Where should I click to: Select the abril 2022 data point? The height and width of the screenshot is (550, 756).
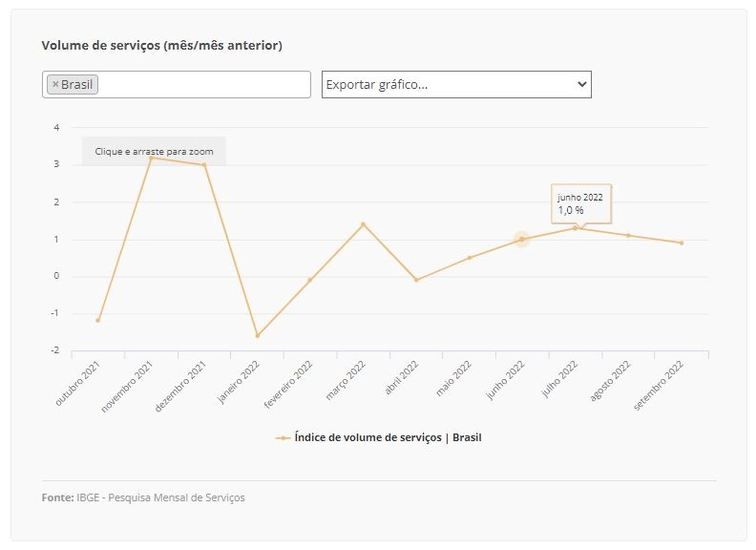[416, 280]
